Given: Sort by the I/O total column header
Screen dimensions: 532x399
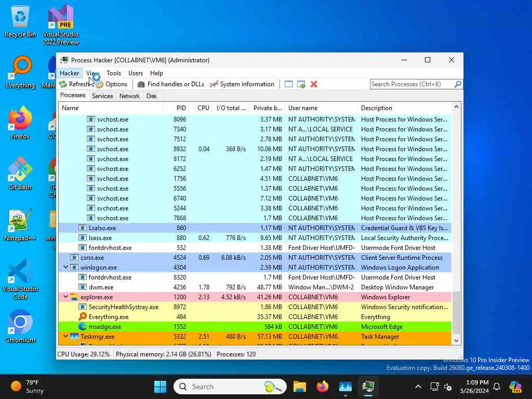Looking at the screenshot, I should pyautogui.click(x=230, y=108).
